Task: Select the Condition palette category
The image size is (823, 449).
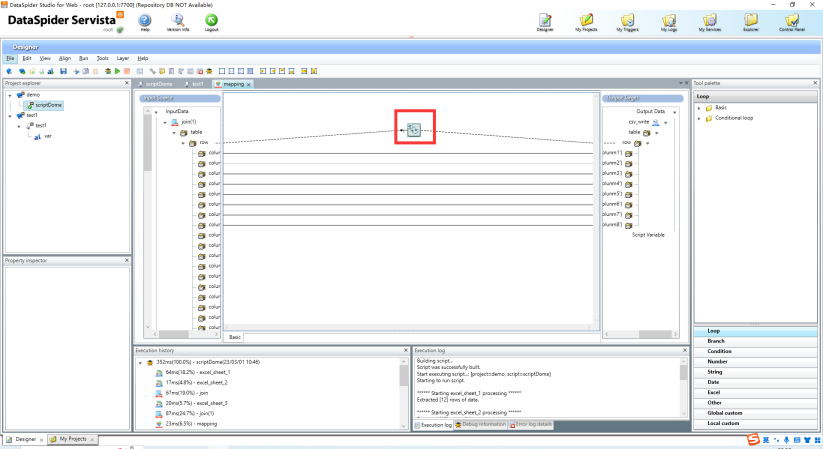Action: (x=755, y=351)
